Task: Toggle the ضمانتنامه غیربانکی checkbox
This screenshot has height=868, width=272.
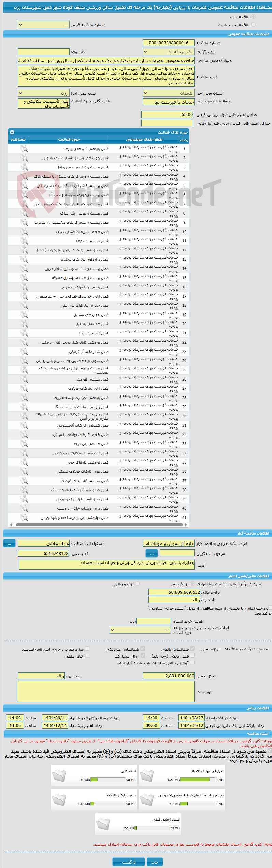Action: click(x=143, y=648)
